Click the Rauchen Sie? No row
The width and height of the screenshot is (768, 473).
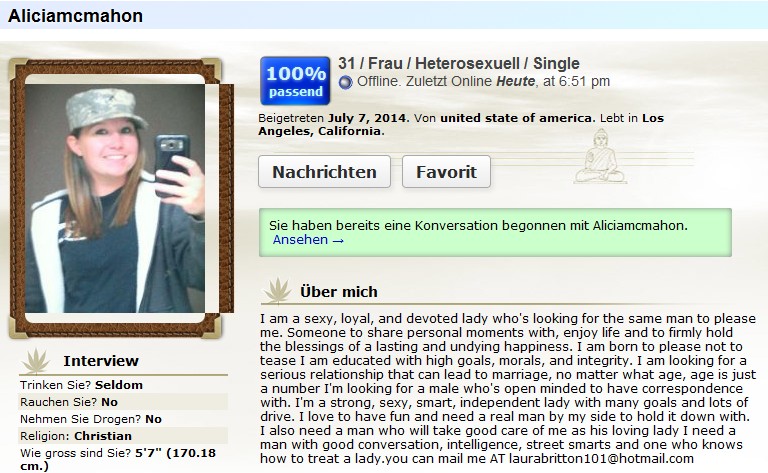(123, 402)
